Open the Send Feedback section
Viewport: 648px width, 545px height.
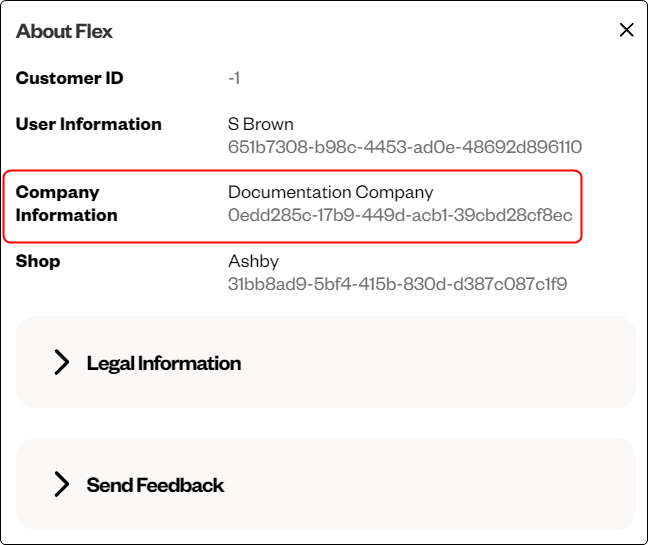[155, 485]
